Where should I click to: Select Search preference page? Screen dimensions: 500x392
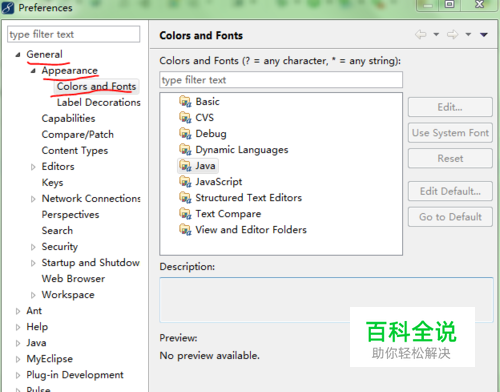click(x=57, y=230)
